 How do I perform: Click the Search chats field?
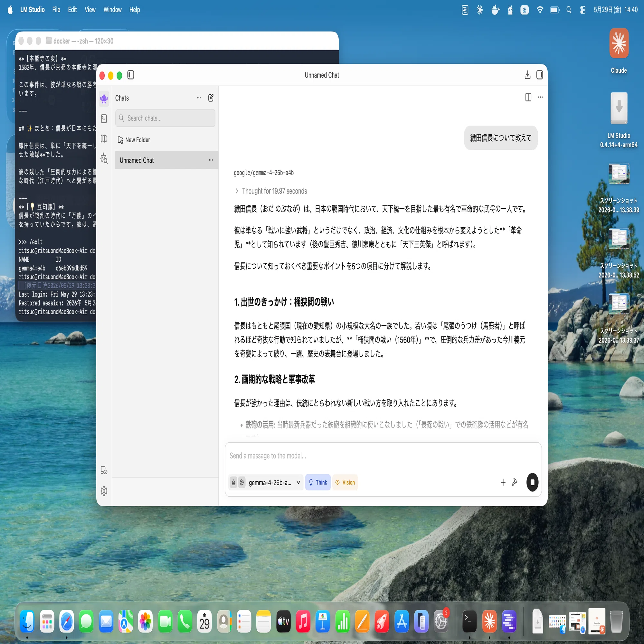click(x=165, y=118)
